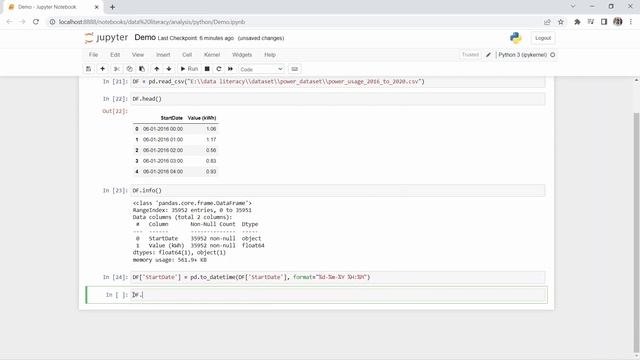Image resolution: width=640 pixels, height=360 pixels.
Task: Save the notebook with the floppy disk icon
Action: [x=89, y=69]
